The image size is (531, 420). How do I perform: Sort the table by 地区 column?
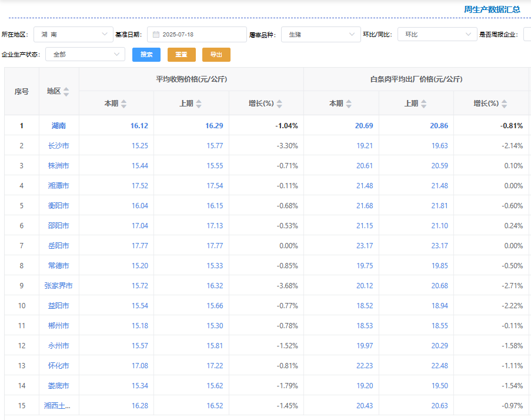[x=66, y=91]
